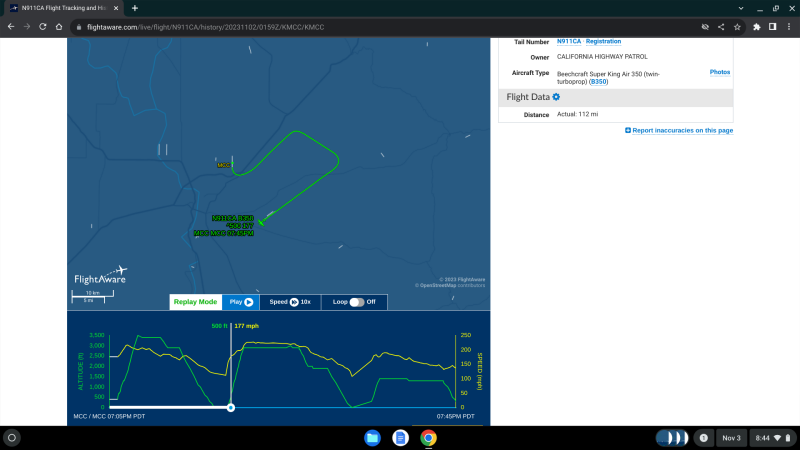
Task: Click the MCC airport marker on map
Action: 225,165
